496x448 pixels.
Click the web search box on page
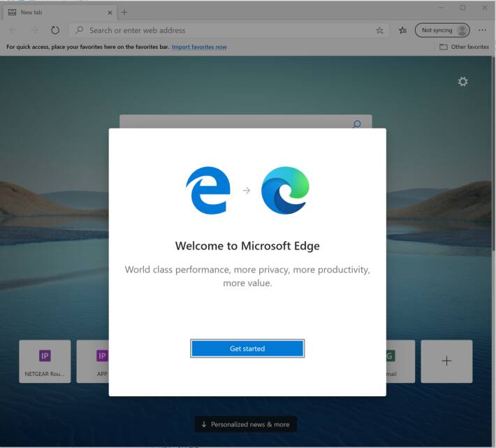(x=245, y=122)
